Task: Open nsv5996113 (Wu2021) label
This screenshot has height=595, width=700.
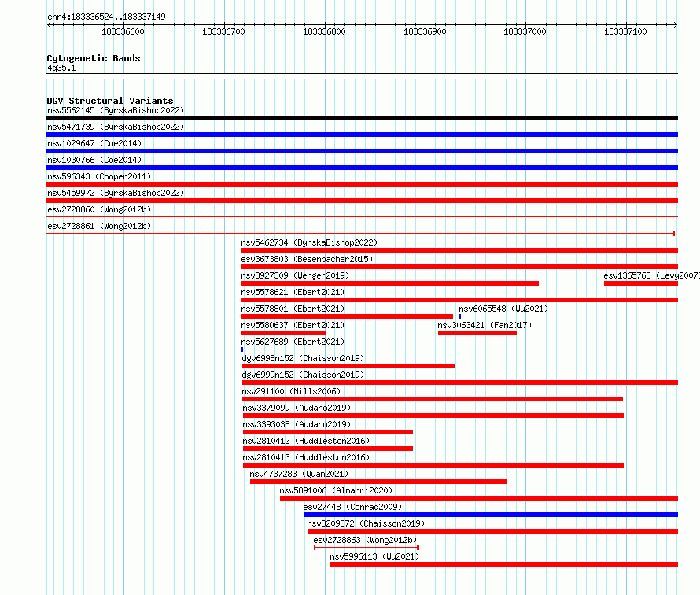Action: click(374, 556)
